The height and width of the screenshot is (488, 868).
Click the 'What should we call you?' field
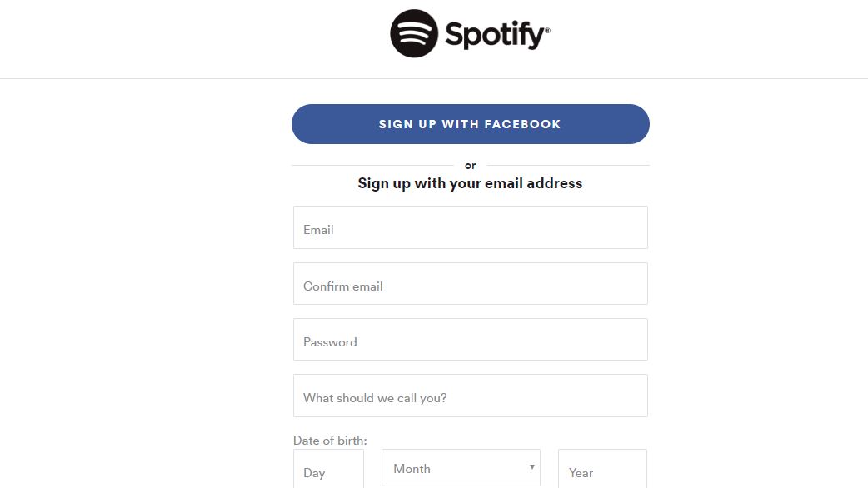470,396
